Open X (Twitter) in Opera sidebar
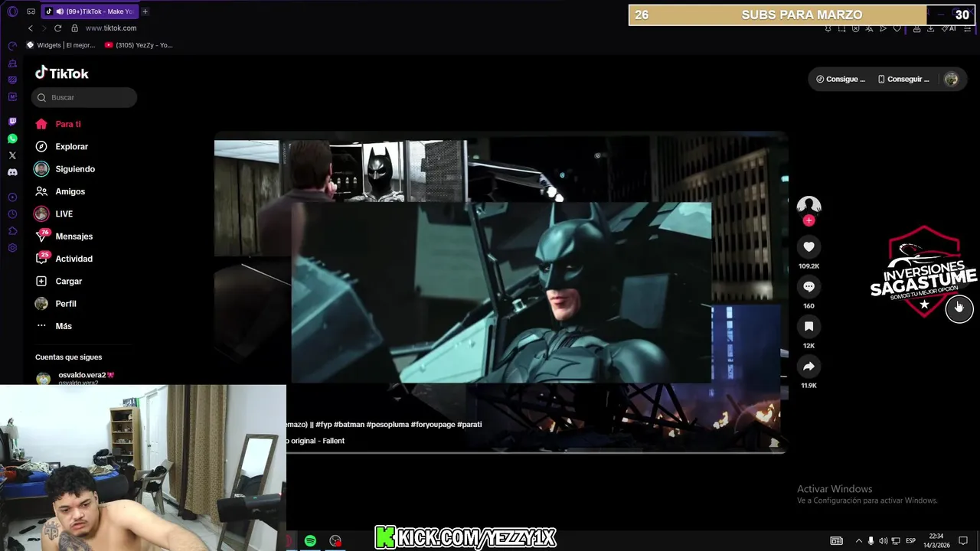980x551 pixels. pos(12,155)
